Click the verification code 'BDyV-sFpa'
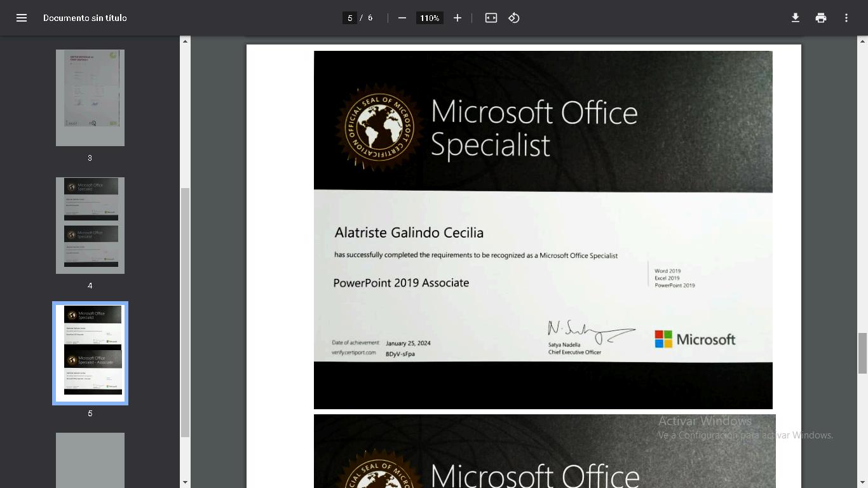The image size is (868, 488). tap(400, 354)
